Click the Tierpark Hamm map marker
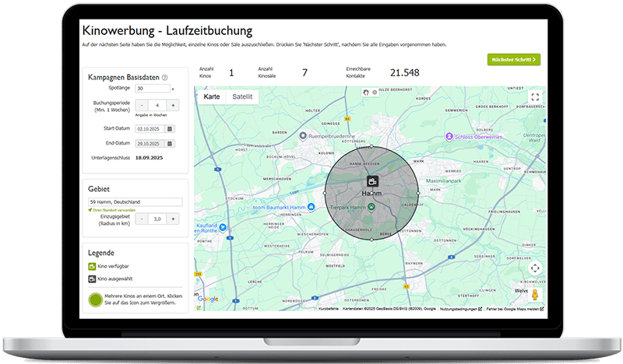623x364 pixels. click(372, 207)
